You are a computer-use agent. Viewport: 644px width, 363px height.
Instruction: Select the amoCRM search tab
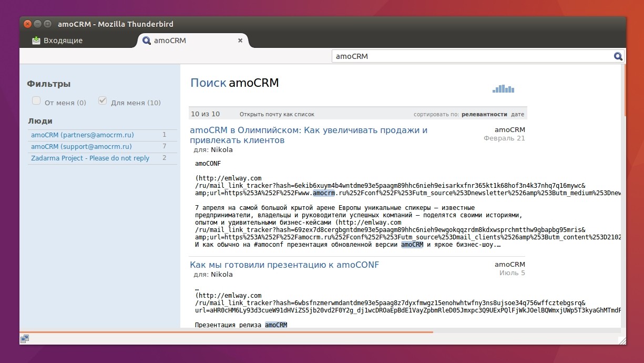click(193, 41)
